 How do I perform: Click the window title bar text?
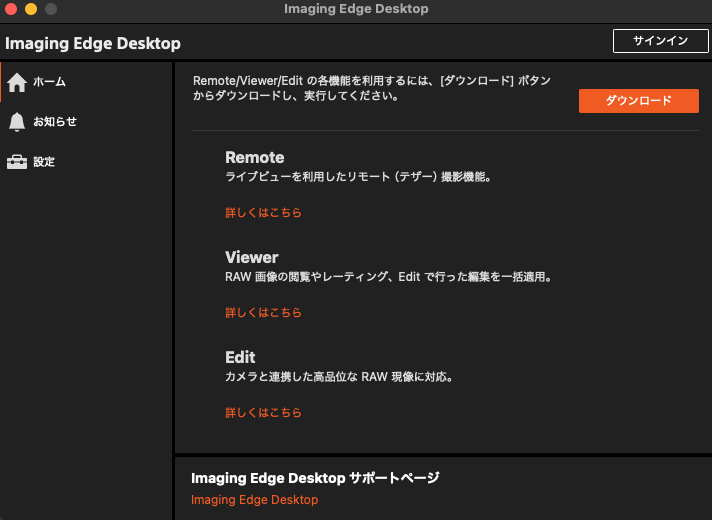click(x=356, y=9)
